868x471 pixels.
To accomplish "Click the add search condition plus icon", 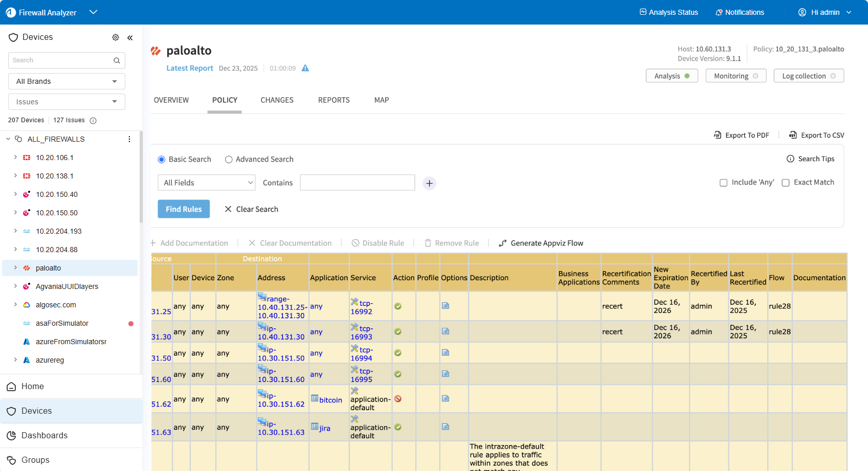I will click(429, 183).
